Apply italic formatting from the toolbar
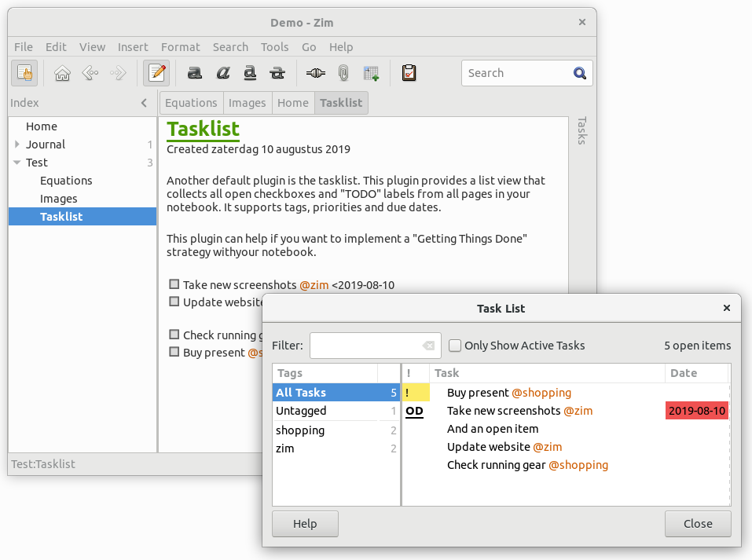The image size is (752, 560). click(222, 72)
